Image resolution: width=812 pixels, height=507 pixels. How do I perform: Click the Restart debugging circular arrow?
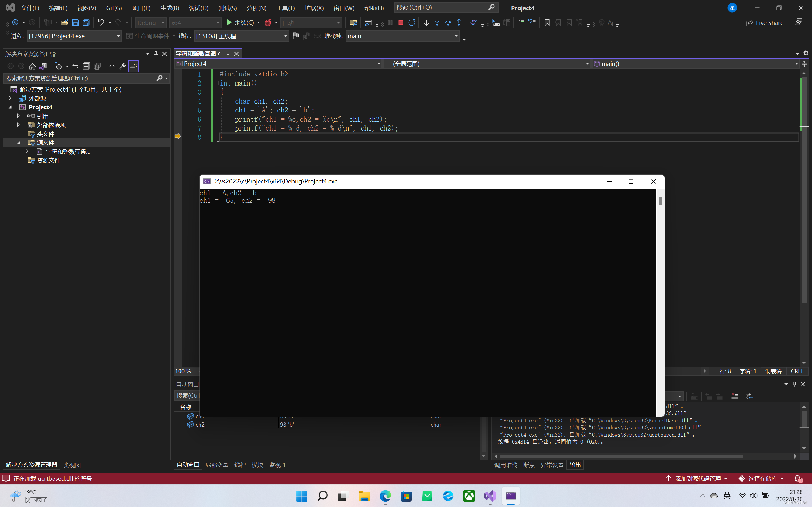(412, 22)
